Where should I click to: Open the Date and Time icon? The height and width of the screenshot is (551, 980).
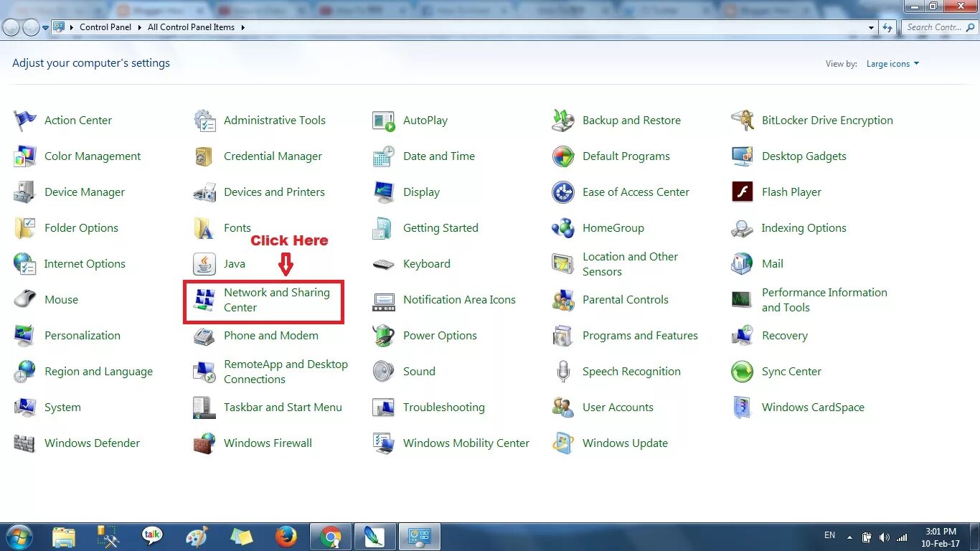click(384, 156)
